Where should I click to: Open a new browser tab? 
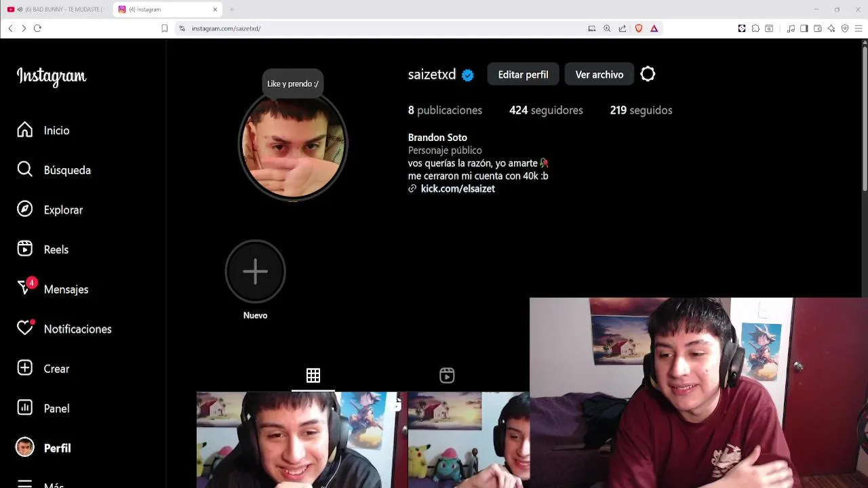[x=231, y=9]
